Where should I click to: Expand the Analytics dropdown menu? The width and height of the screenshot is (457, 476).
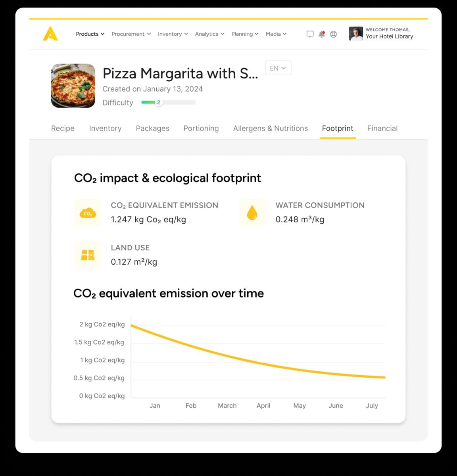coord(209,34)
